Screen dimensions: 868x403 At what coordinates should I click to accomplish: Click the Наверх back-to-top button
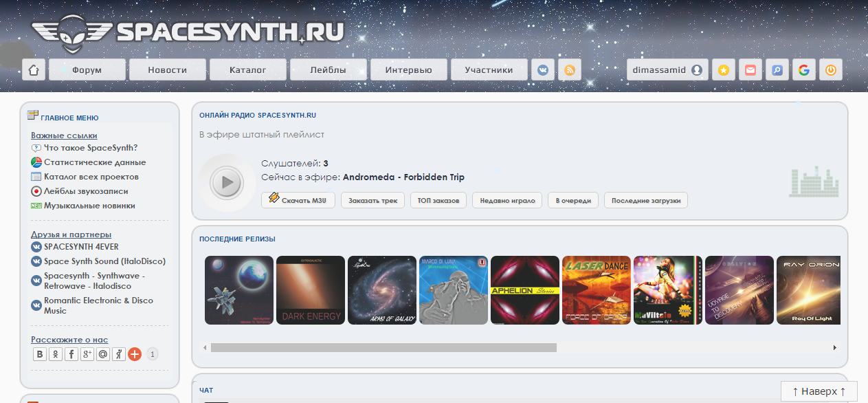[819, 391]
